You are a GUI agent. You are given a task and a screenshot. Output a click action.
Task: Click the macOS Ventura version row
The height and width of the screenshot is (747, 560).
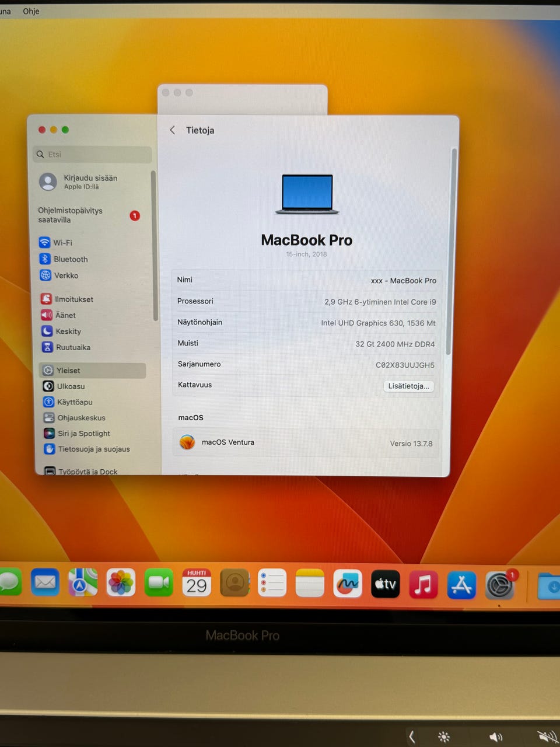tap(306, 443)
